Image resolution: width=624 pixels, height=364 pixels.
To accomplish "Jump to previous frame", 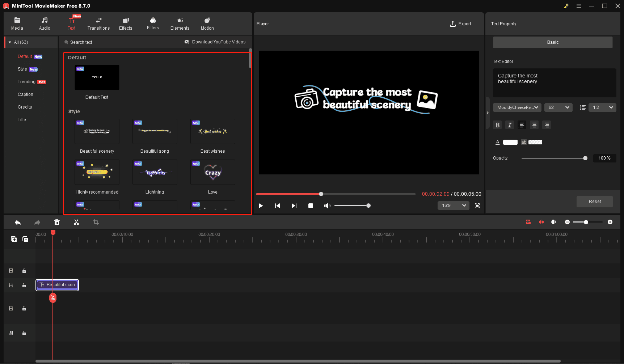I will [x=277, y=206].
